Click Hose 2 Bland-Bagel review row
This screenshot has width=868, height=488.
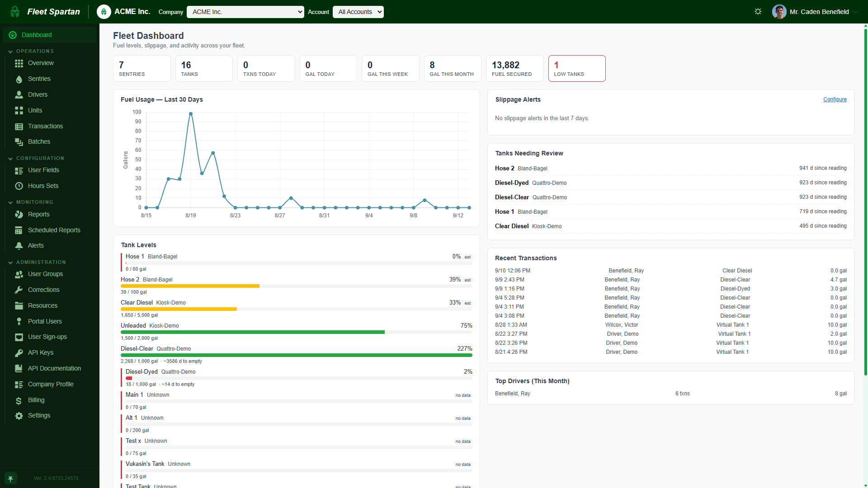[671, 169]
